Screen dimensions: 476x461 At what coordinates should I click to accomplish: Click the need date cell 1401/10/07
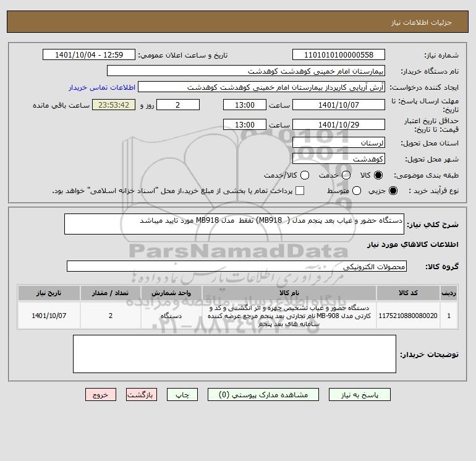[x=49, y=316]
